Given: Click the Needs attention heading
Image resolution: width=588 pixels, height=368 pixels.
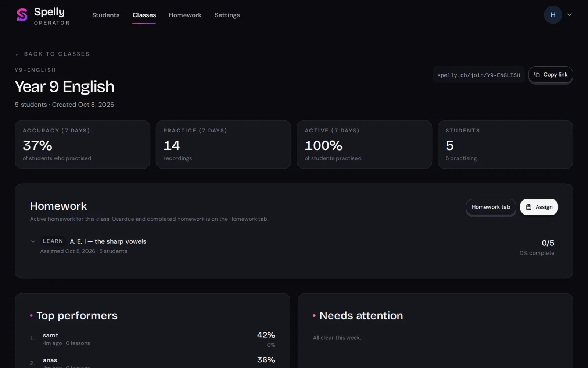Looking at the screenshot, I should (361, 316).
